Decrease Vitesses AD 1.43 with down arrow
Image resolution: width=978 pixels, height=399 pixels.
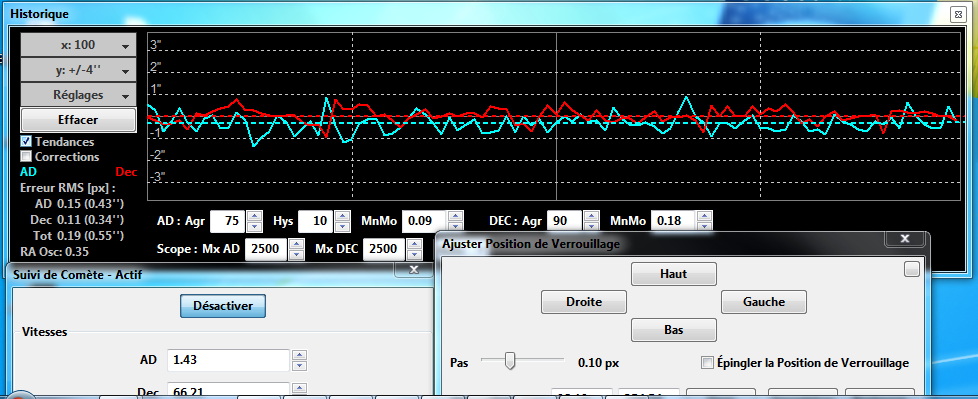300,365
